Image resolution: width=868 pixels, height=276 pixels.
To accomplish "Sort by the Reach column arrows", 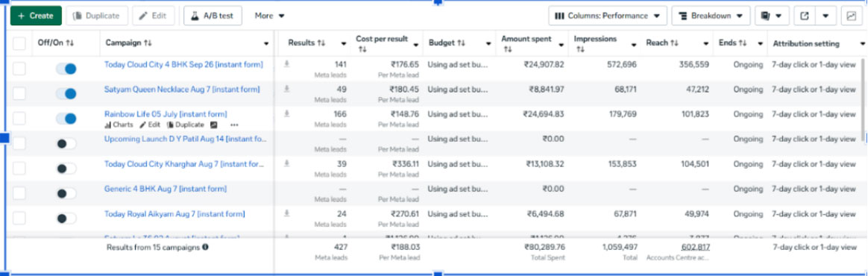I will [x=675, y=43].
